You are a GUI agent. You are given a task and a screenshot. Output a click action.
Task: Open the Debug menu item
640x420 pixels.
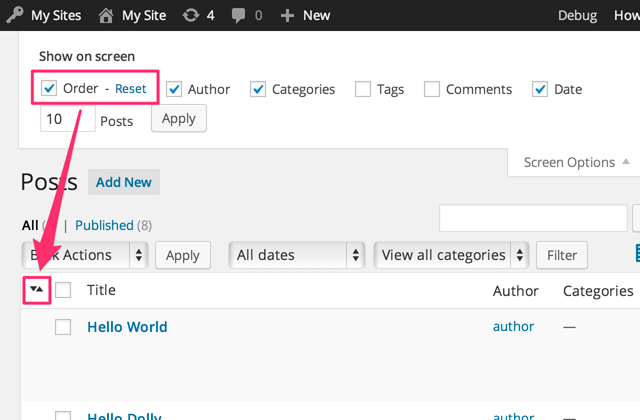(x=577, y=15)
